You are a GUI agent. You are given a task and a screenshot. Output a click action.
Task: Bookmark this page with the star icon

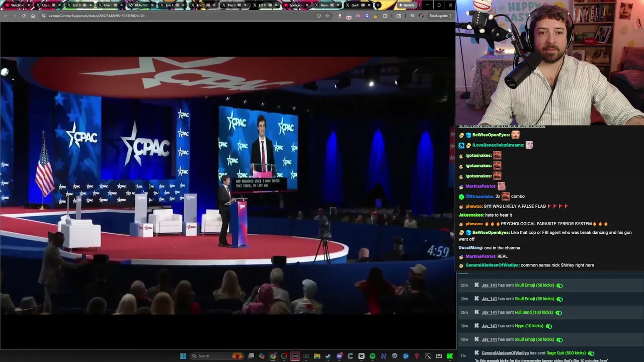pos(327,16)
